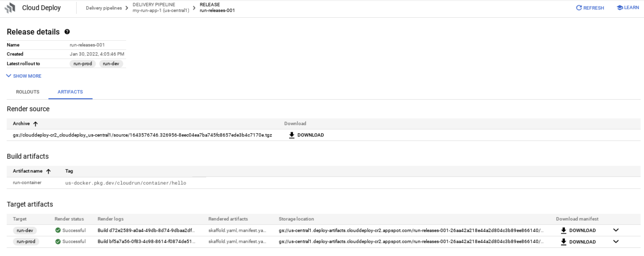644x256 pixels.
Task: Click the Name value run-releases-001
Action: [87, 45]
